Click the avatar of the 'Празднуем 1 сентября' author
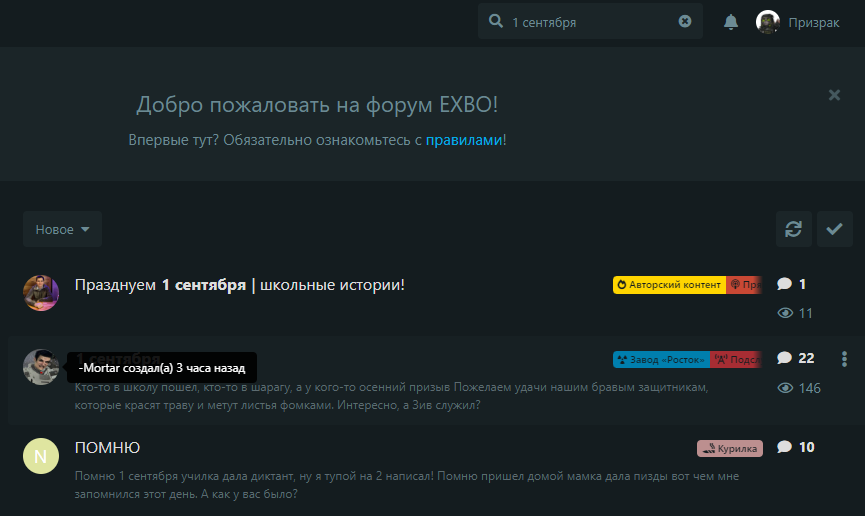Screen dimensions: 865x516 pyautogui.click(x=41, y=293)
